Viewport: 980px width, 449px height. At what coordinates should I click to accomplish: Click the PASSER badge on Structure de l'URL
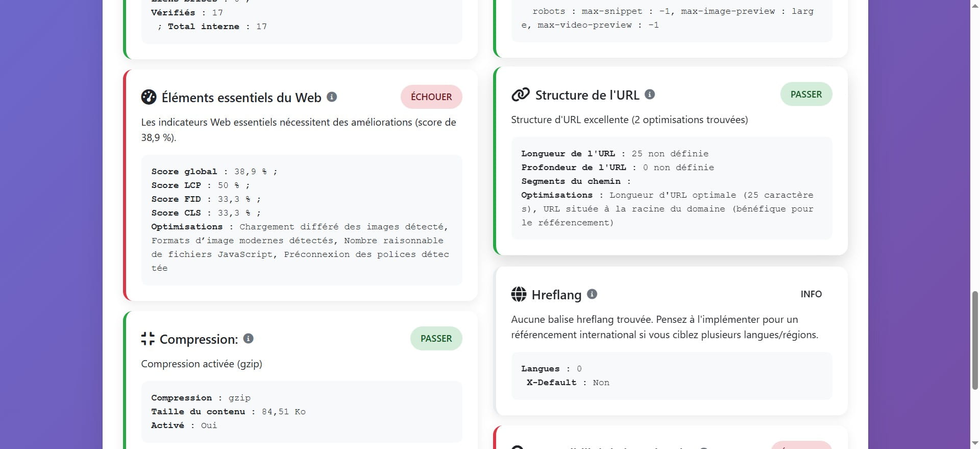click(806, 94)
